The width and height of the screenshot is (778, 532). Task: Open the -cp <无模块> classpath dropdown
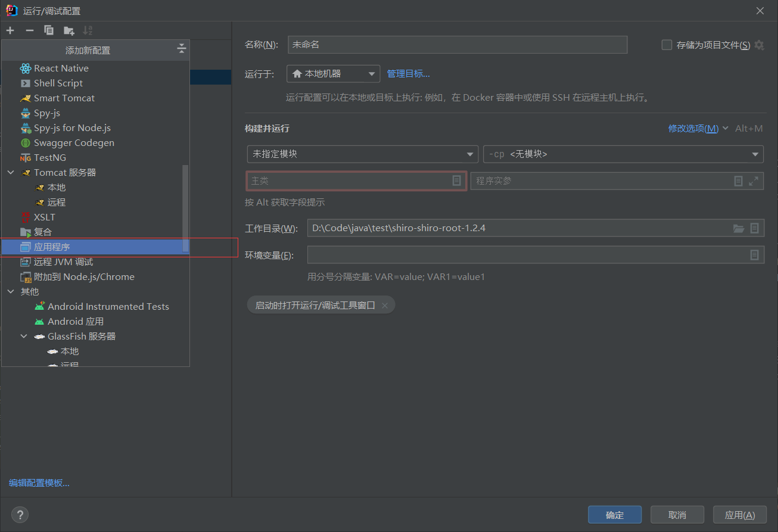pyautogui.click(x=624, y=154)
